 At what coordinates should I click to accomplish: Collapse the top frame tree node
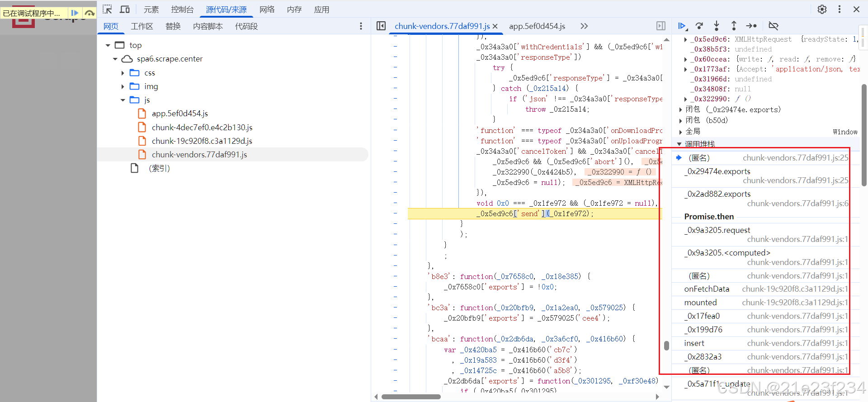click(108, 45)
